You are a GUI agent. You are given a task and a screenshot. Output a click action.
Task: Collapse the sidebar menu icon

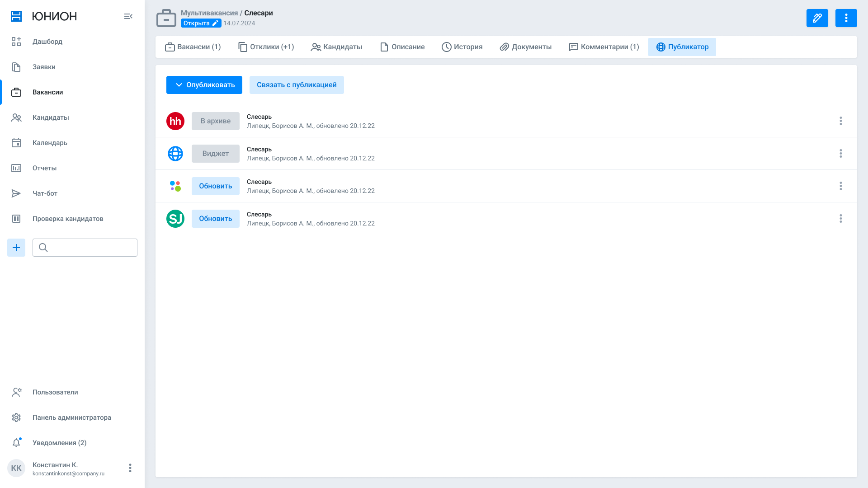[128, 16]
